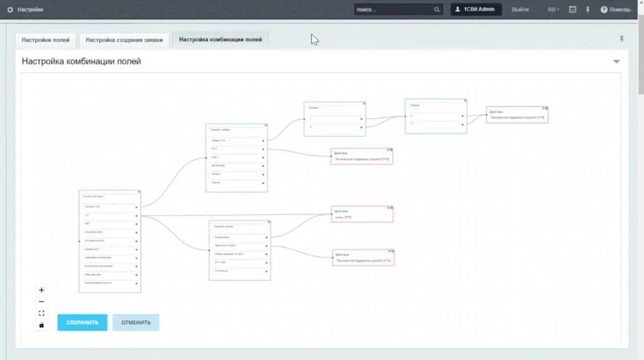This screenshot has height=360, width=644.
Task: Click the search magnifier icon
Action: 437,10
